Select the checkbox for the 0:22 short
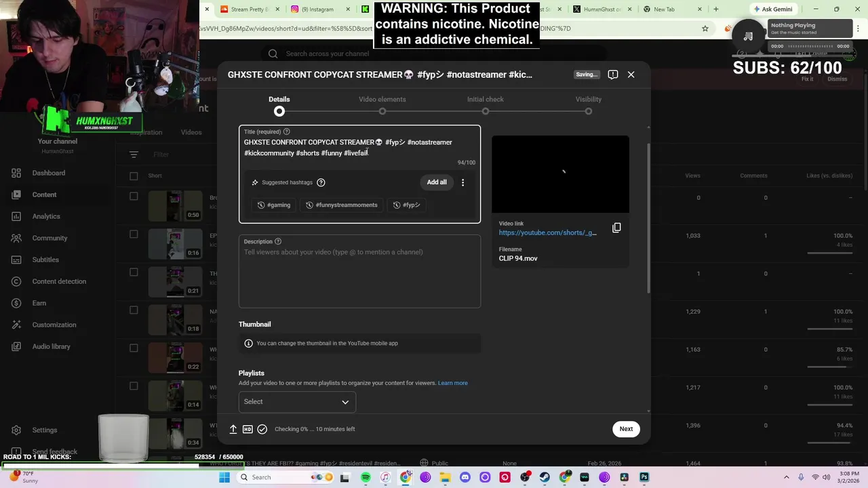The image size is (868, 488). point(134,348)
